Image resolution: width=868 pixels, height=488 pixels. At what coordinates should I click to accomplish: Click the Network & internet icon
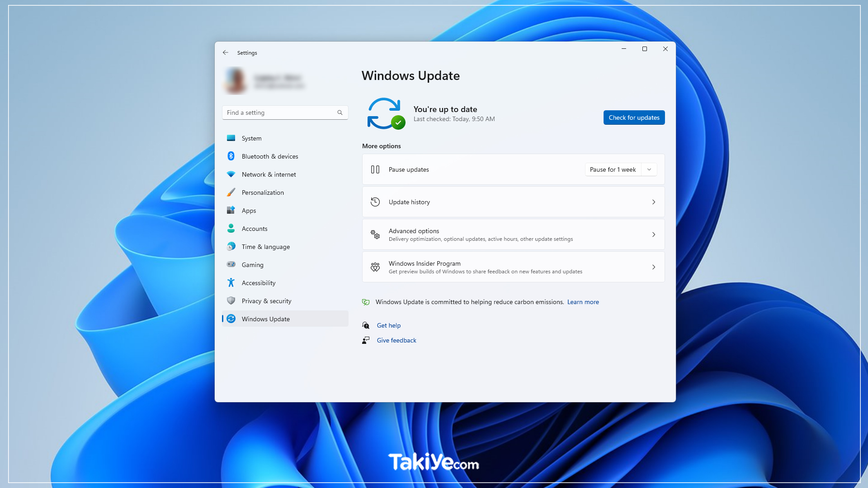click(231, 174)
